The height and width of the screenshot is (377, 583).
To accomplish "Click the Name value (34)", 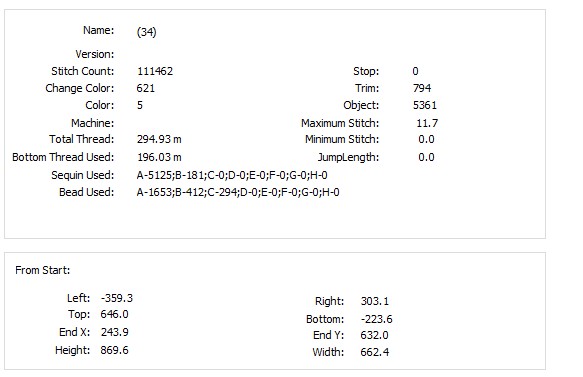I will tap(146, 32).
